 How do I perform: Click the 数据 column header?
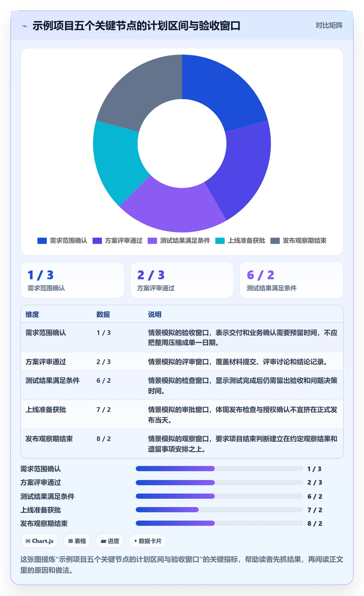(x=103, y=314)
